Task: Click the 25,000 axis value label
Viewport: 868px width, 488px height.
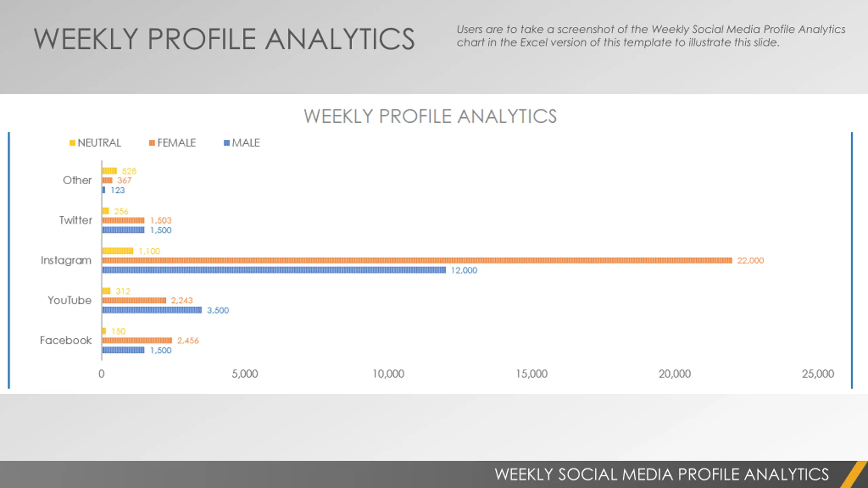Action: point(818,374)
